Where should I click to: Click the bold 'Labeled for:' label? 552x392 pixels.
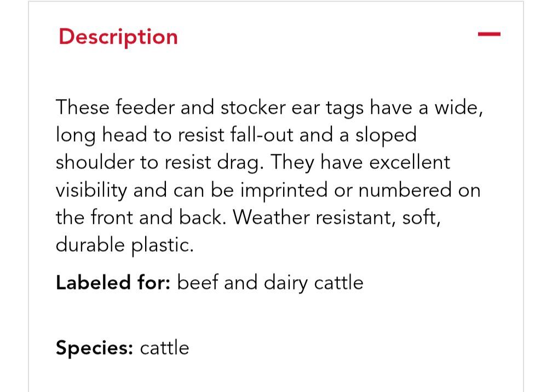113,283
